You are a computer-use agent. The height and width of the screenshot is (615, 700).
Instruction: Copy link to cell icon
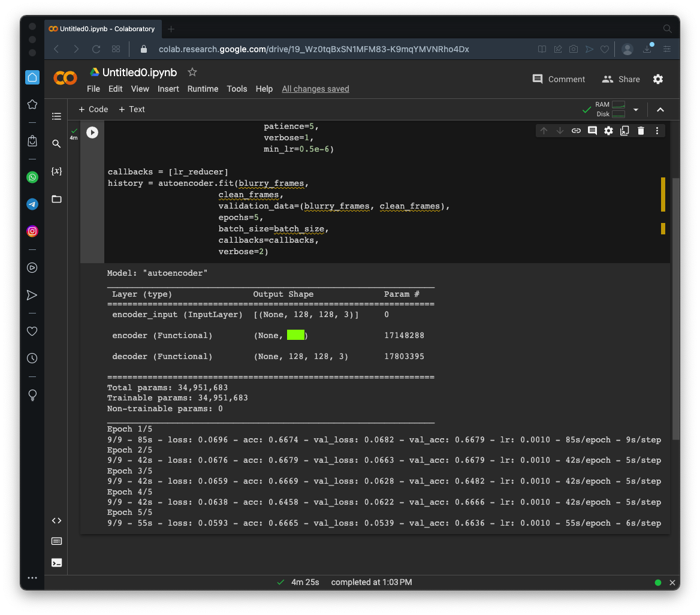tap(576, 131)
